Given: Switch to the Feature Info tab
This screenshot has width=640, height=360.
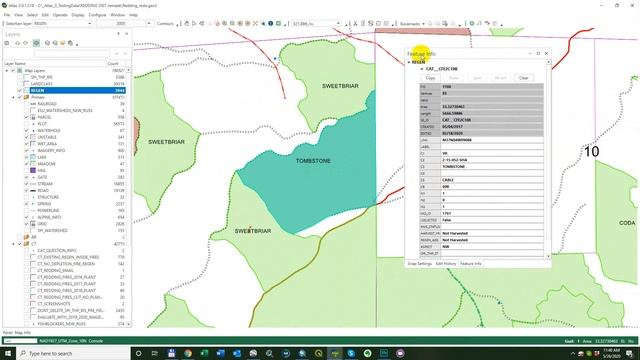Looking at the screenshot, I should pyautogui.click(x=471, y=264).
